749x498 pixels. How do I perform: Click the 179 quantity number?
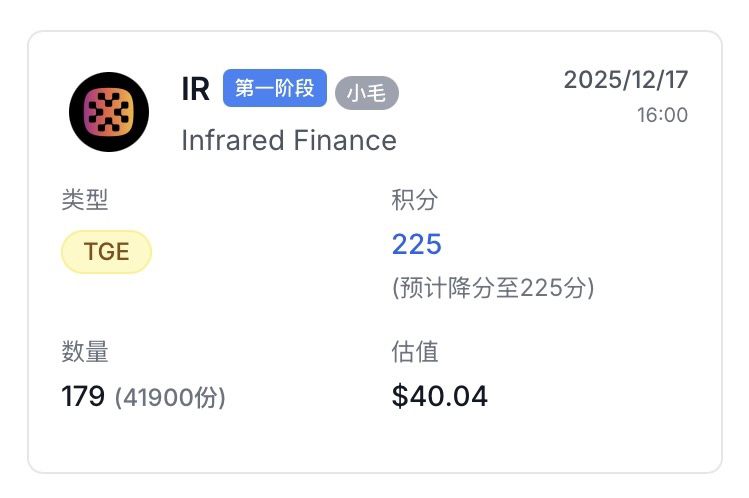click(83, 397)
